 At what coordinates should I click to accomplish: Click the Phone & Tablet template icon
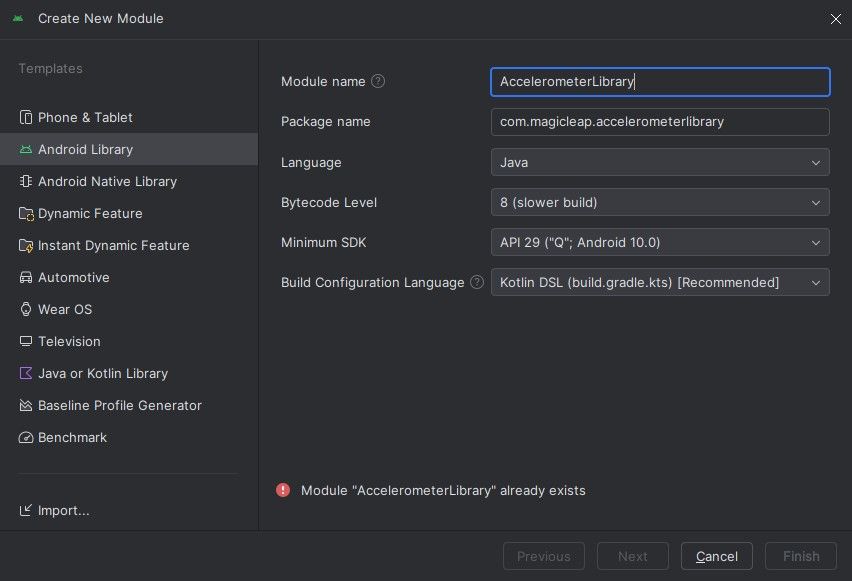click(x=26, y=117)
